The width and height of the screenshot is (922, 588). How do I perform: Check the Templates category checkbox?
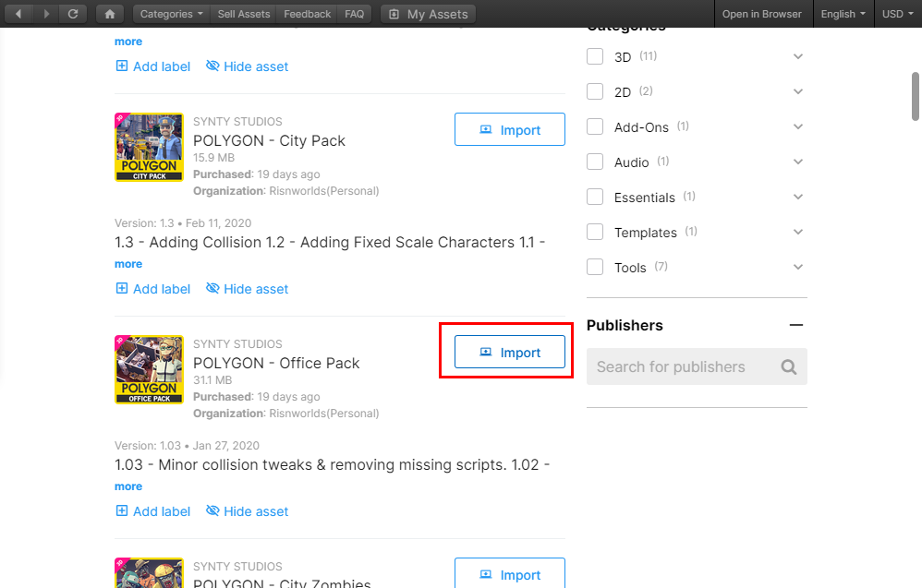click(595, 232)
